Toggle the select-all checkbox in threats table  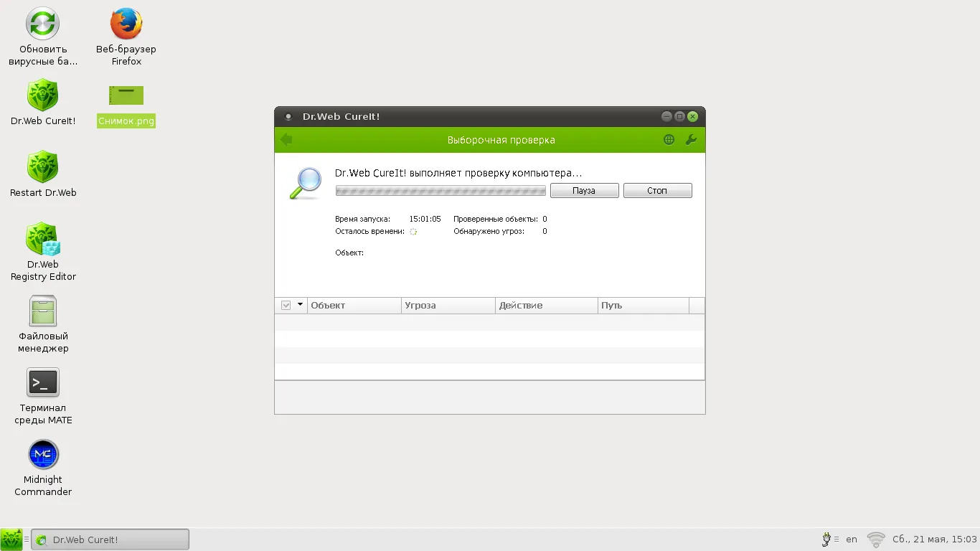tap(286, 306)
